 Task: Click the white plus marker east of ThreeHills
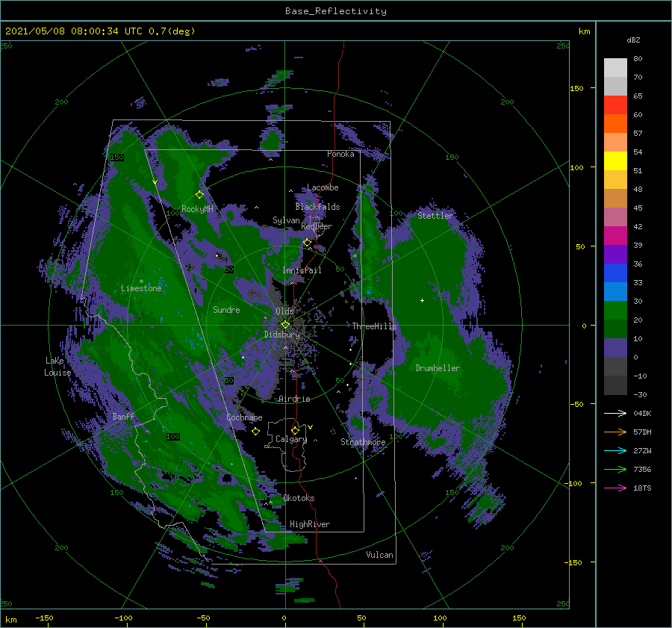422,300
